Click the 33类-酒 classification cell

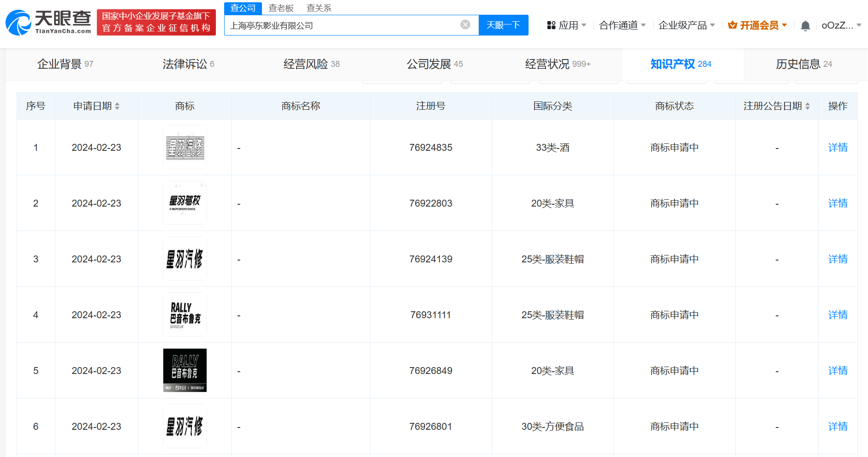[553, 148]
